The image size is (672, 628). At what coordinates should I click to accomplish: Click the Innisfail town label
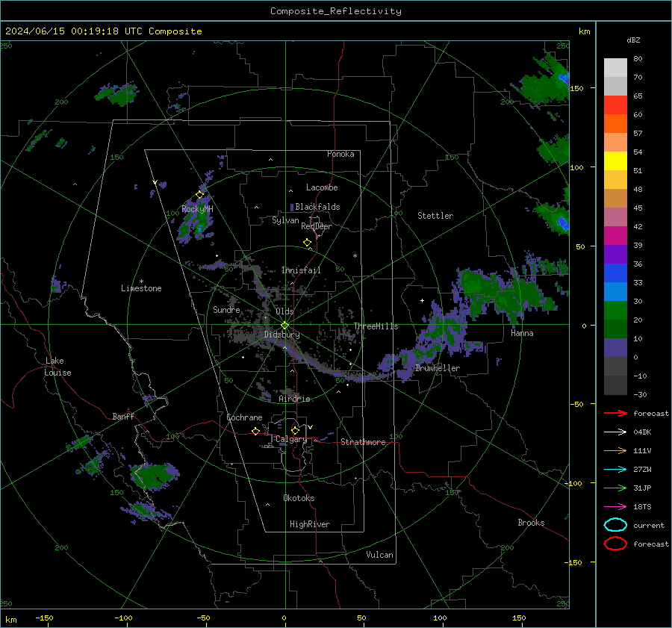301,270
